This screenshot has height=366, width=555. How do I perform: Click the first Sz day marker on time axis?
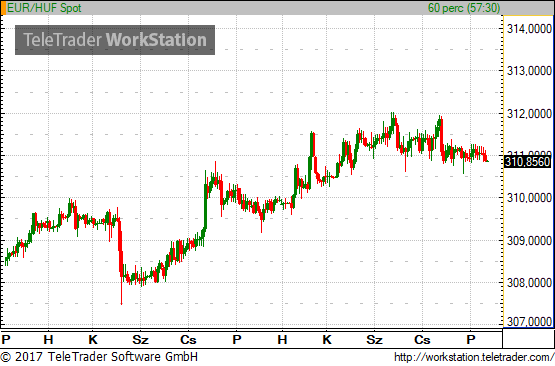pyautogui.click(x=140, y=340)
